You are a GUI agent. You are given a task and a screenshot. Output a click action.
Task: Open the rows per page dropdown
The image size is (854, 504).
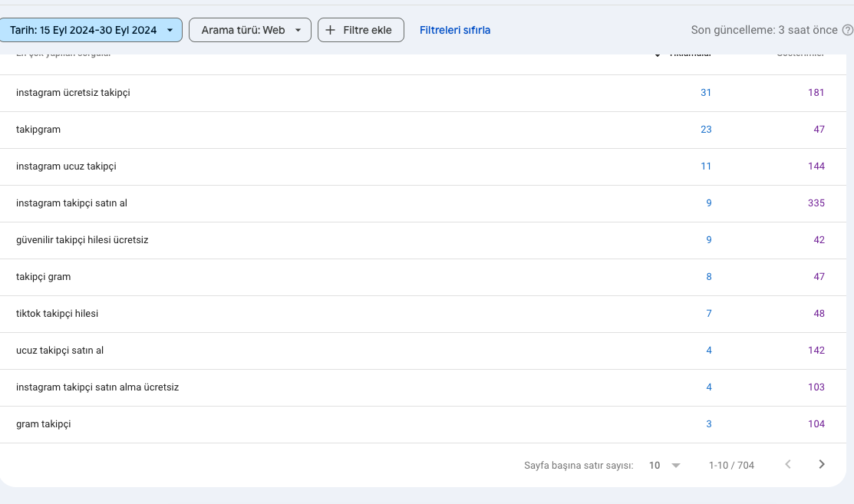tap(665, 466)
